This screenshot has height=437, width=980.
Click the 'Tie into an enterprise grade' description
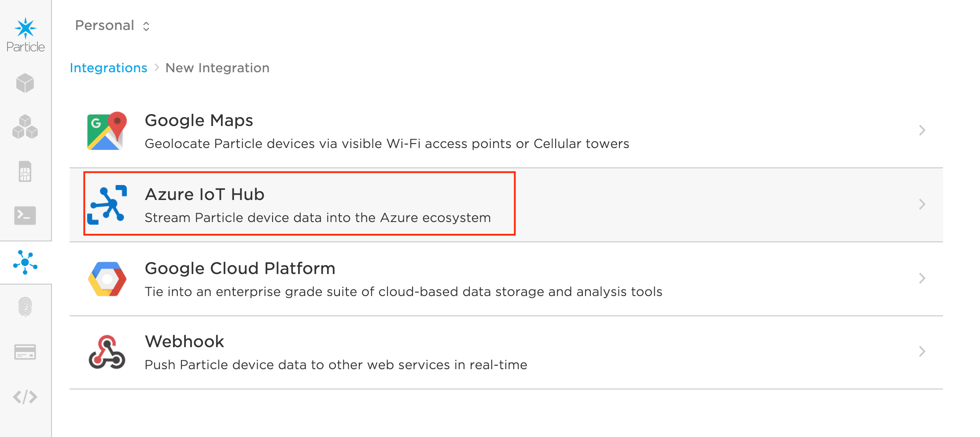coord(404,292)
